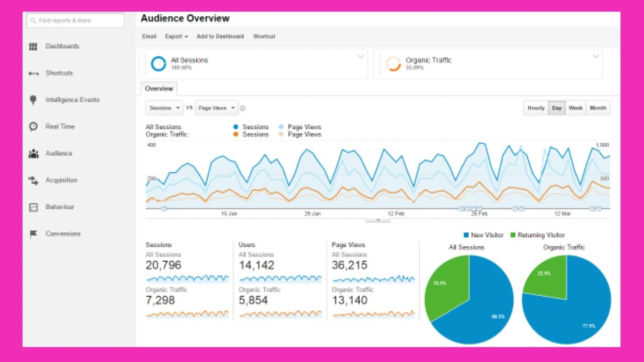Open Intelligence Events section
The image size is (644, 362).
(72, 100)
